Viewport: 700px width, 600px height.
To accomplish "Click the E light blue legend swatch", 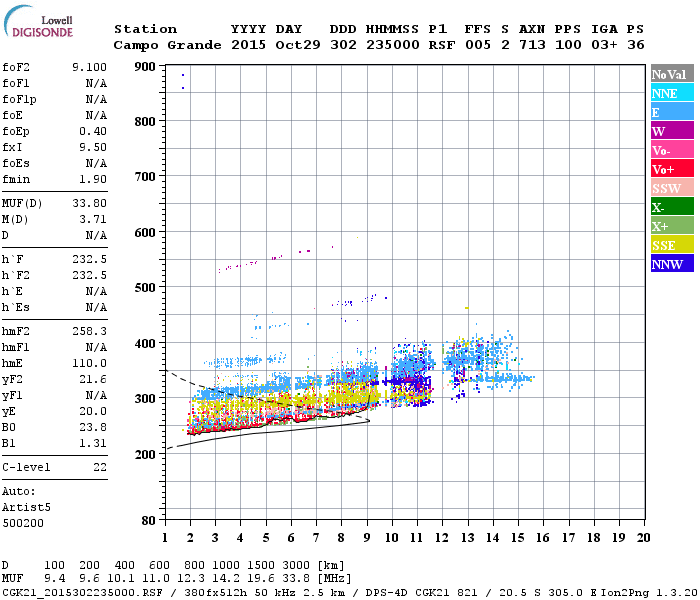I will coord(672,112).
